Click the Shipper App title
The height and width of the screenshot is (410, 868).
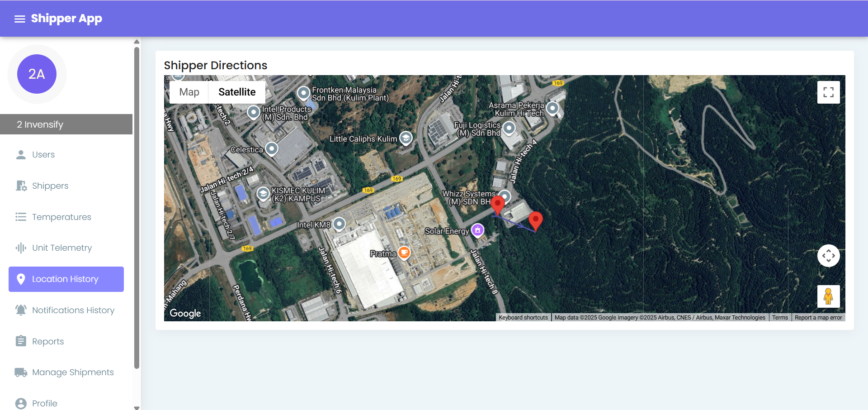tap(66, 19)
